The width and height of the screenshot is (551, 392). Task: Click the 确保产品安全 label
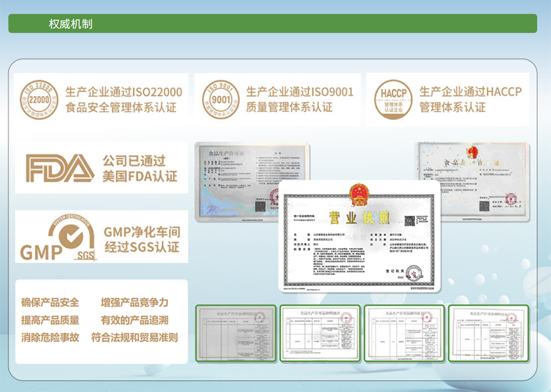(x=50, y=303)
